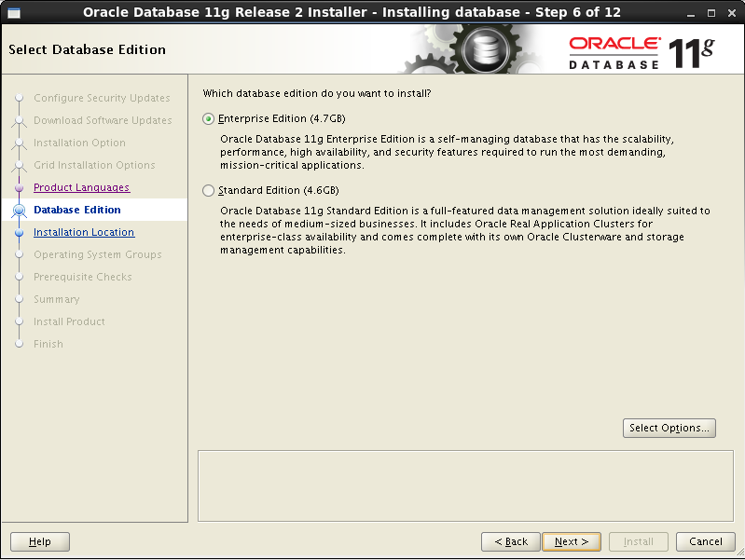This screenshot has width=745, height=560.
Task: Close the installer window
Action: point(732,13)
